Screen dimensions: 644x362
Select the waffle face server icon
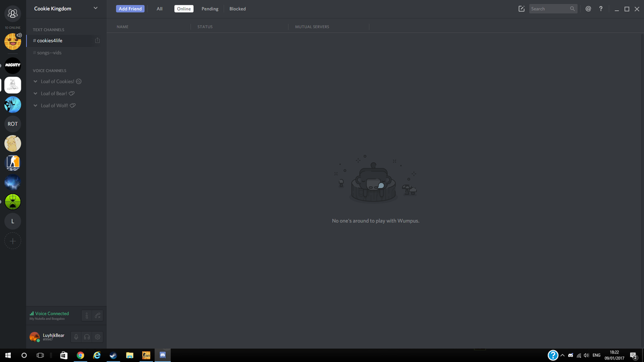pyautogui.click(x=13, y=41)
